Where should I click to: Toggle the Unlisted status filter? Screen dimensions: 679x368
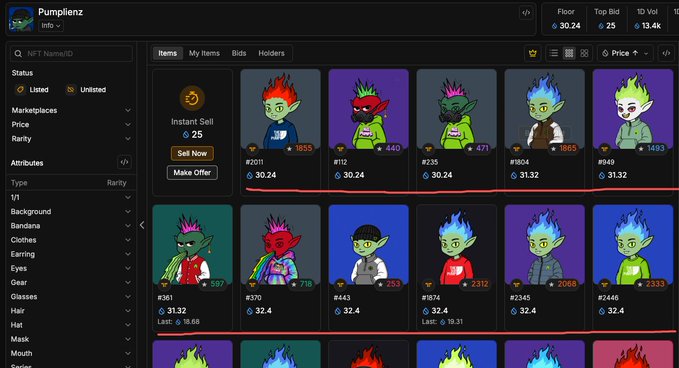point(86,90)
